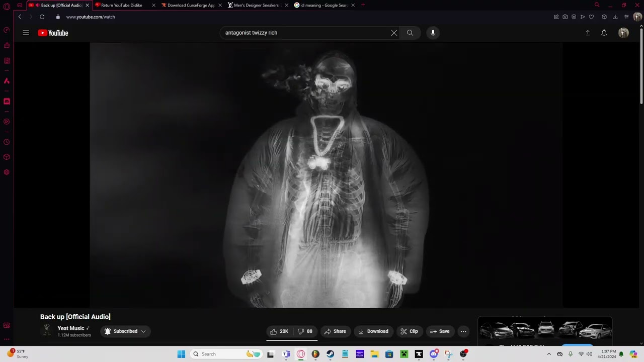Image resolution: width=644 pixels, height=362 pixels.
Task: Click the Windows taskbar Search box
Action: (x=226, y=354)
